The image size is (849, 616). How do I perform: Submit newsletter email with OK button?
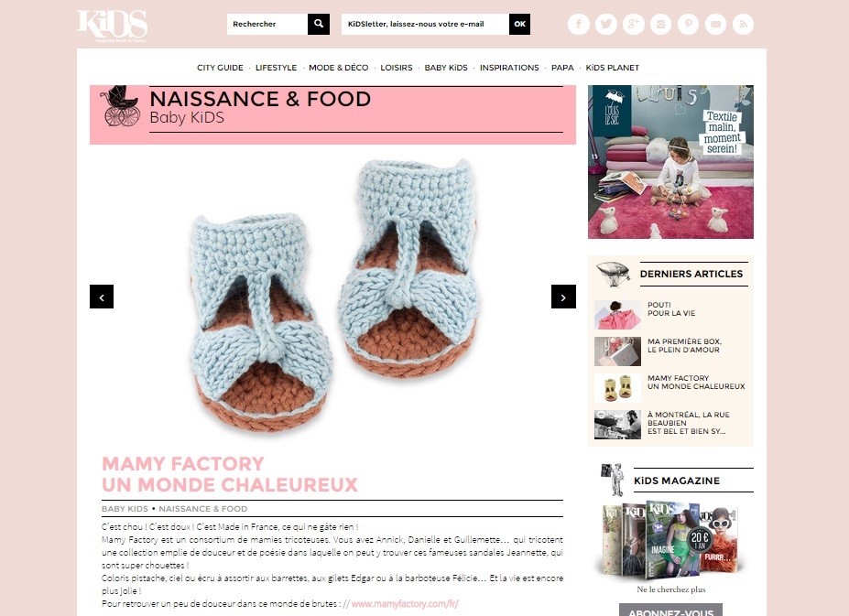520,24
